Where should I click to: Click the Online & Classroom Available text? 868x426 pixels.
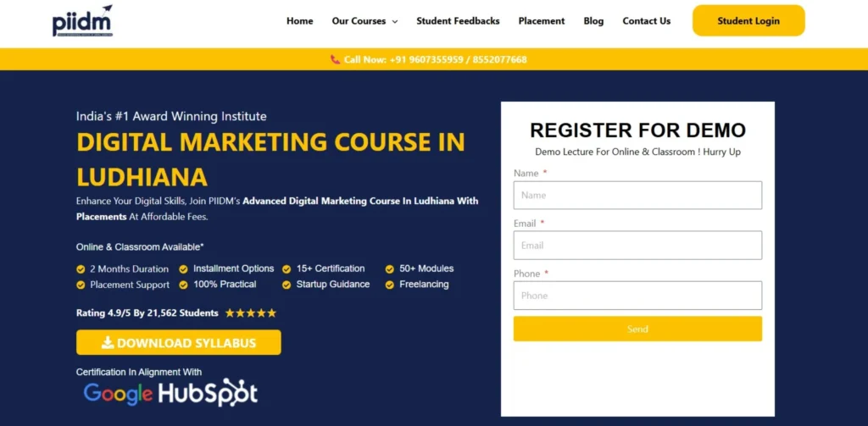pyautogui.click(x=140, y=246)
